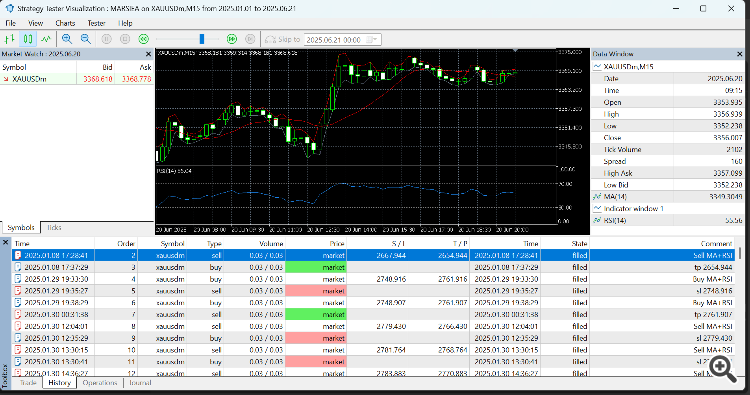Click the Close value 3356.007 in Data Window
The height and width of the screenshot is (395, 750).
click(728, 138)
